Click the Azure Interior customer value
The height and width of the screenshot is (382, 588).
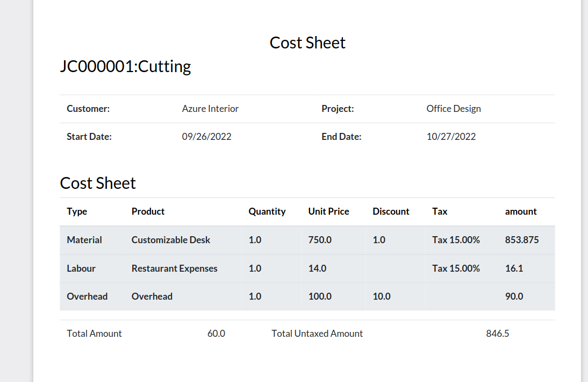(x=210, y=109)
